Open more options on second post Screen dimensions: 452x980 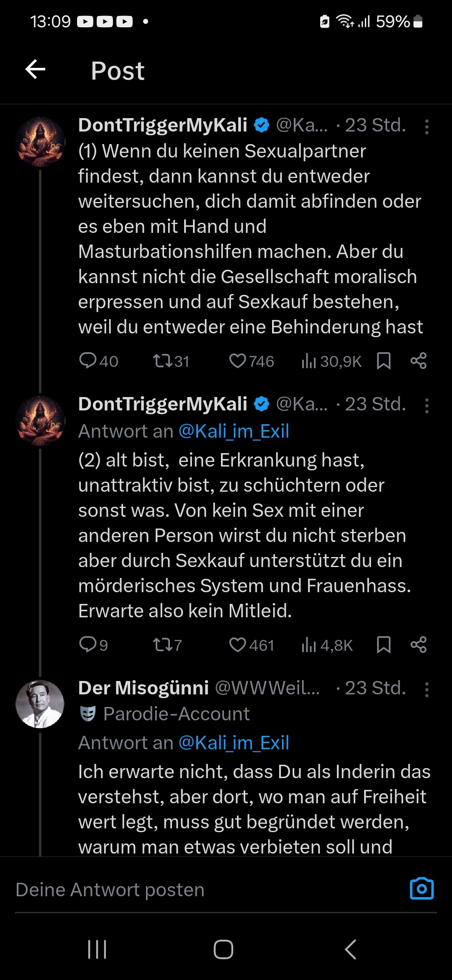tap(426, 405)
